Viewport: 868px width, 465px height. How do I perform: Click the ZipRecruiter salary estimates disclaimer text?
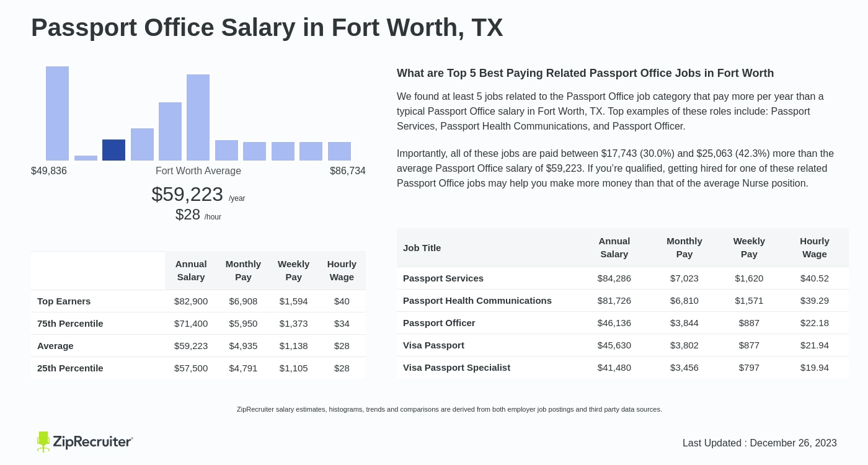[x=449, y=409]
